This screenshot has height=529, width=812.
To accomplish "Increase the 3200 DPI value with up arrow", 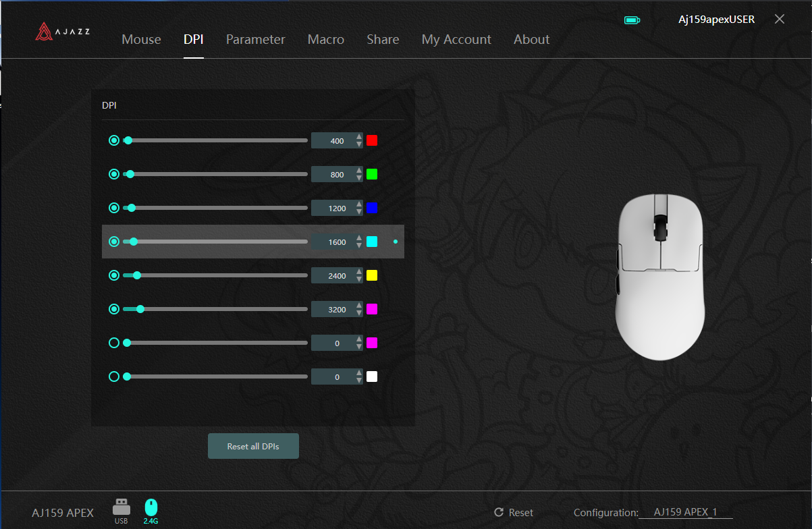I will pos(359,306).
